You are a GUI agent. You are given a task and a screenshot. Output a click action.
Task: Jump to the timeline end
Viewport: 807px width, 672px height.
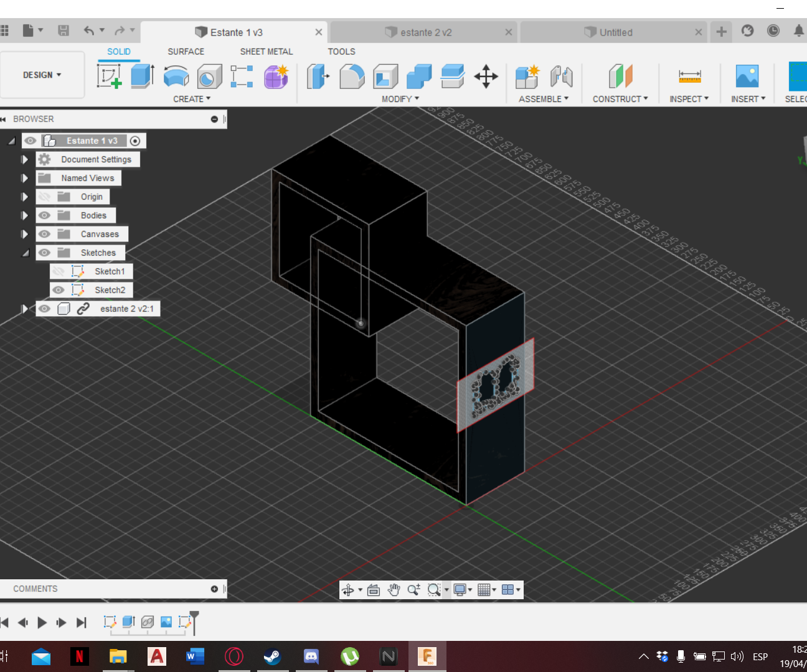tap(81, 622)
